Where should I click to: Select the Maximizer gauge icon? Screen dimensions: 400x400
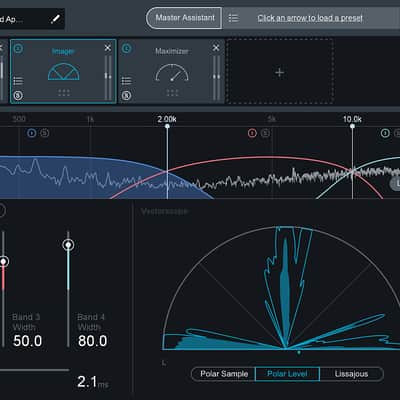(172, 73)
